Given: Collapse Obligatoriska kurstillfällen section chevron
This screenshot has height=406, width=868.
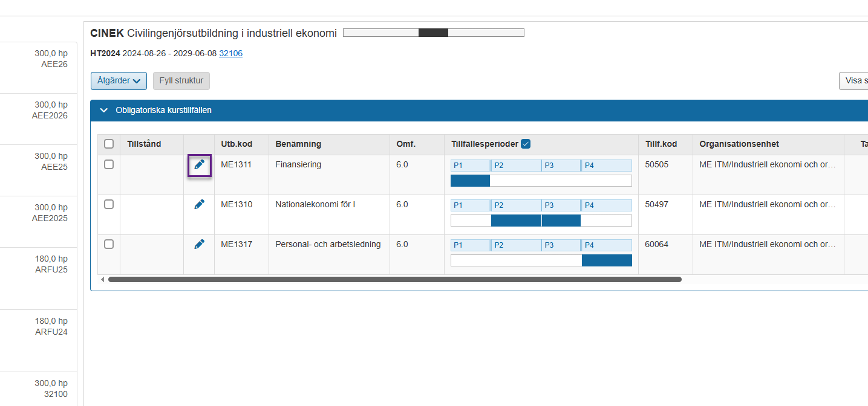Looking at the screenshot, I should [103, 111].
